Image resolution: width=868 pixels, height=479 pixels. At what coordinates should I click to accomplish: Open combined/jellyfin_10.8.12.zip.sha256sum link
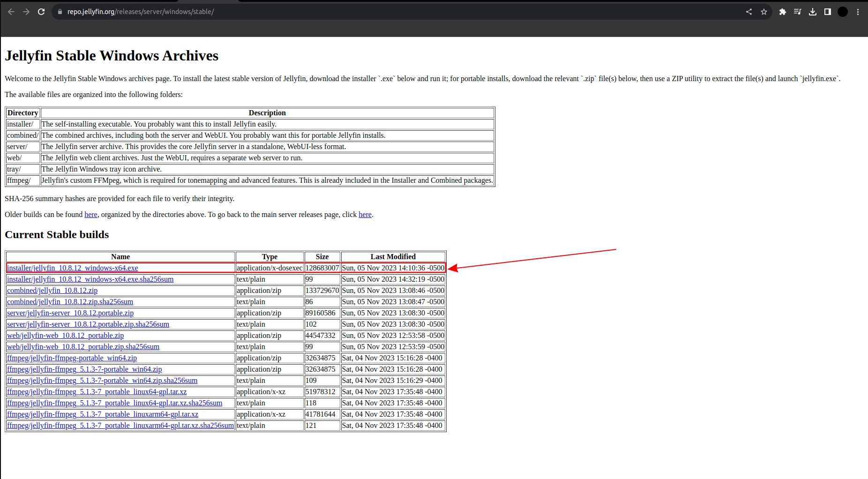(x=70, y=302)
